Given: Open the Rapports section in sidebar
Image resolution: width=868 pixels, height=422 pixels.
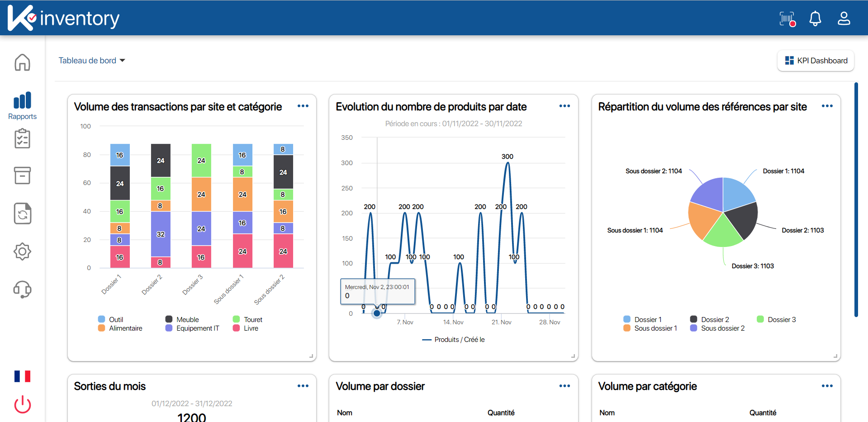Looking at the screenshot, I should point(22,105).
